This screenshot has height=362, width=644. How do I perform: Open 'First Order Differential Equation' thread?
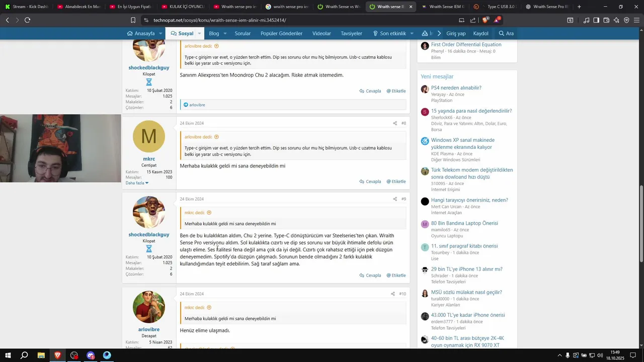point(466,44)
